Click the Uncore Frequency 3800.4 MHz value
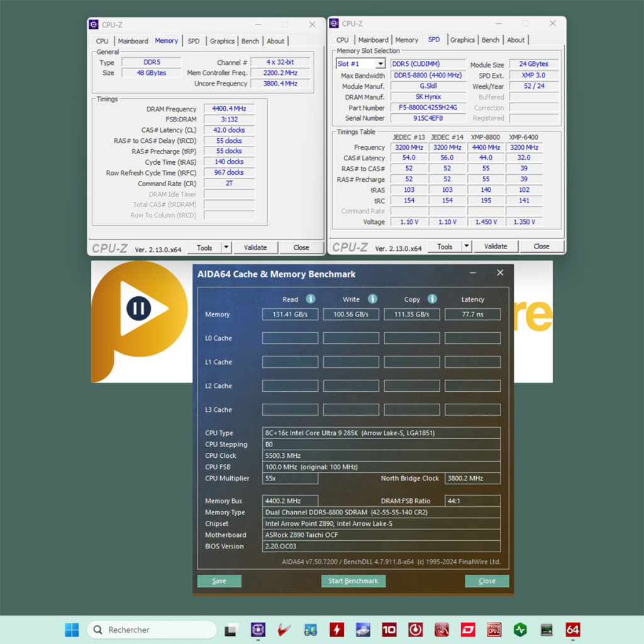The width and height of the screenshot is (644, 644). [x=280, y=84]
